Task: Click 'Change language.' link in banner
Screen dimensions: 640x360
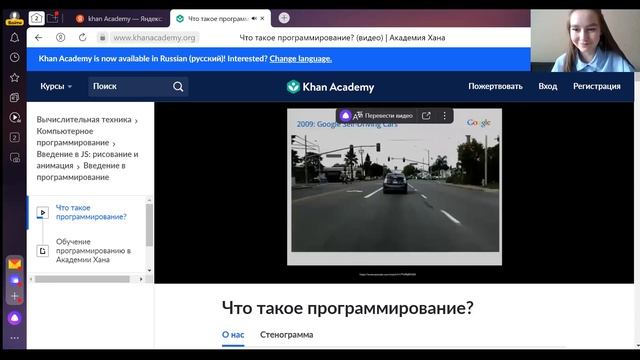Action: point(300,59)
